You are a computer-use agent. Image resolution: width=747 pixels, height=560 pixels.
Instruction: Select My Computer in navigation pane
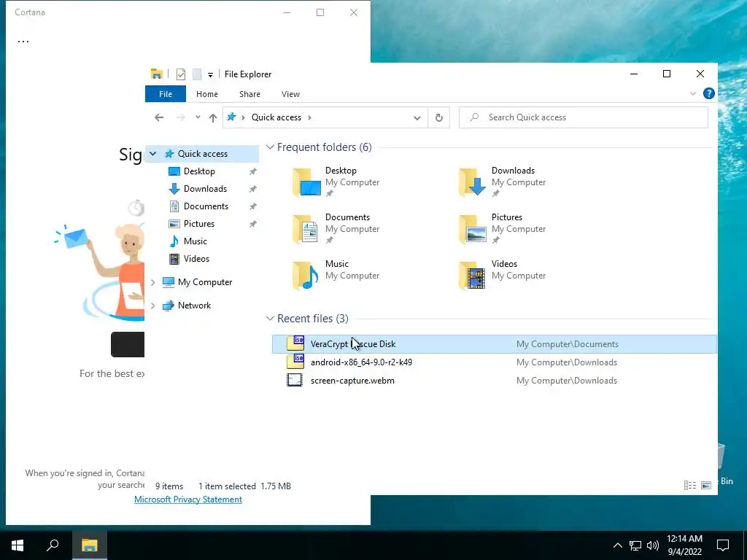pos(205,282)
